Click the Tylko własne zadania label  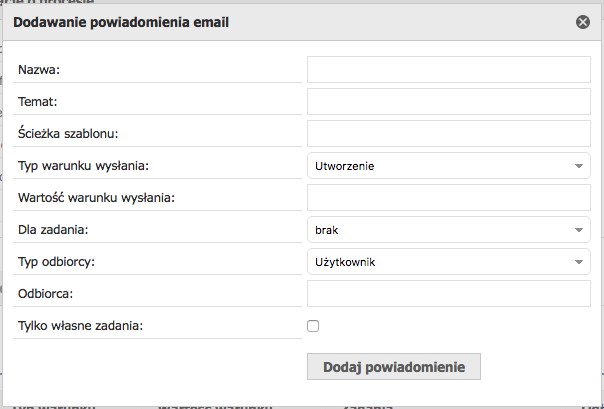click(80, 326)
